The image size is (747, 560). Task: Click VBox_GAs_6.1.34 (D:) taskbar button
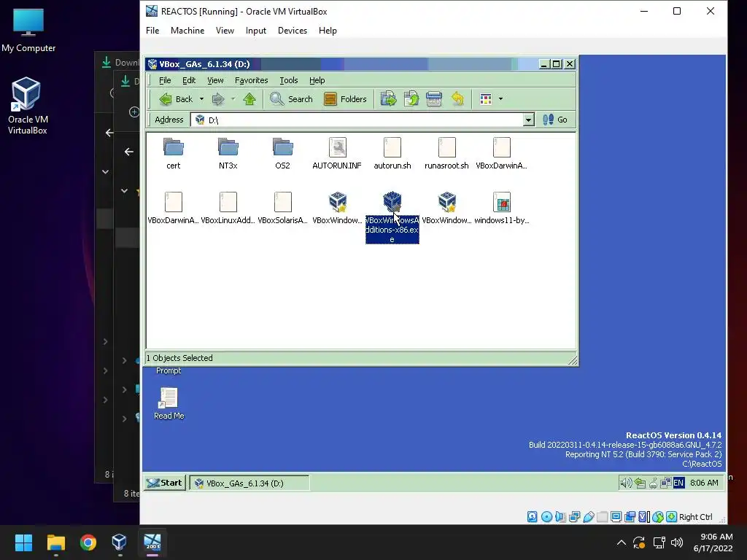pyautogui.click(x=249, y=483)
